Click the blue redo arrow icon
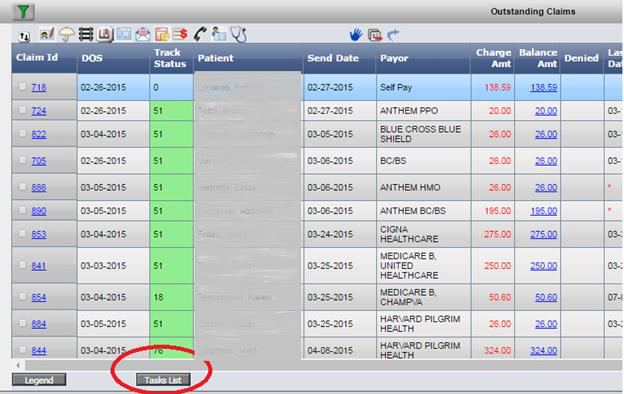Image resolution: width=624 pixels, height=394 pixels. 393,35
